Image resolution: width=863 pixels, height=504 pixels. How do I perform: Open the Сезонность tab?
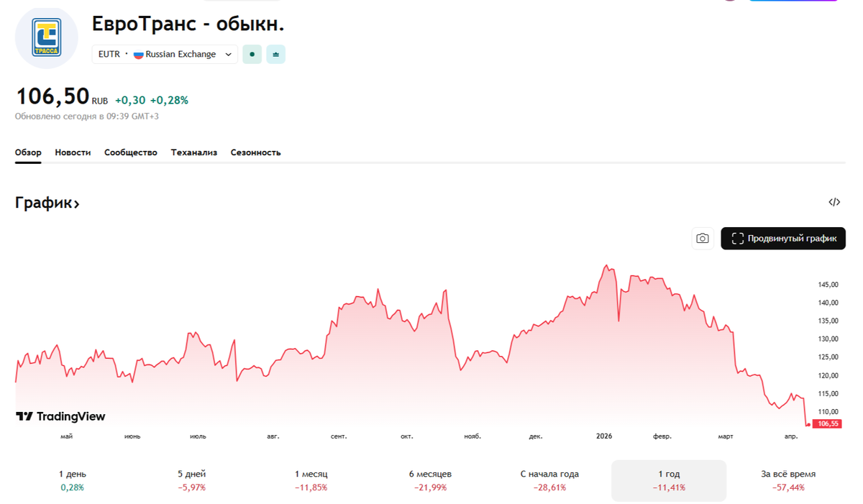coord(256,152)
